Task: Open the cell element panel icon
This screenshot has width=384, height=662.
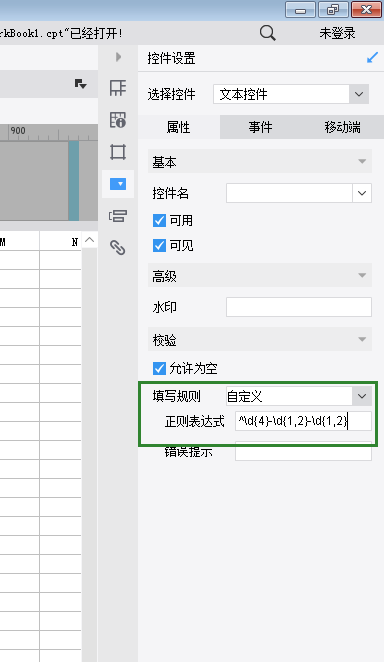Action: point(118,88)
